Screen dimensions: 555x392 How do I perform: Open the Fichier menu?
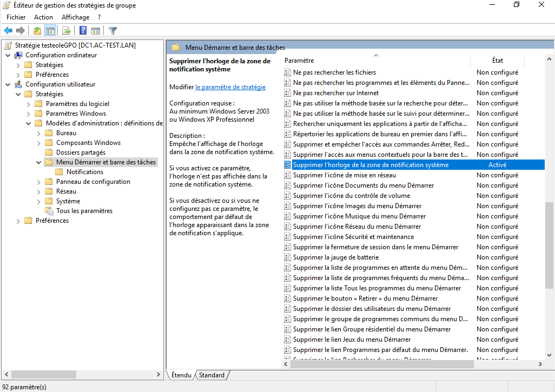(16, 17)
